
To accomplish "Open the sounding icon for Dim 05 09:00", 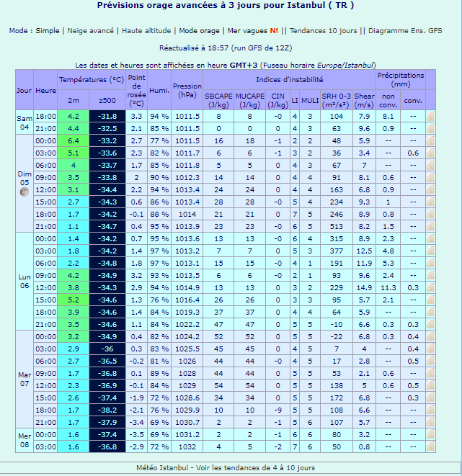I will tap(430, 178).
